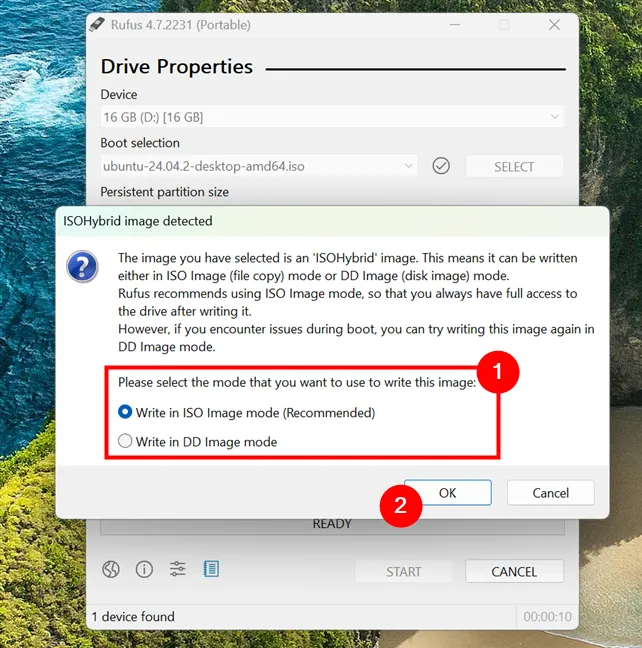Click the checksum checkmark icon beside Boot selection

(x=441, y=166)
